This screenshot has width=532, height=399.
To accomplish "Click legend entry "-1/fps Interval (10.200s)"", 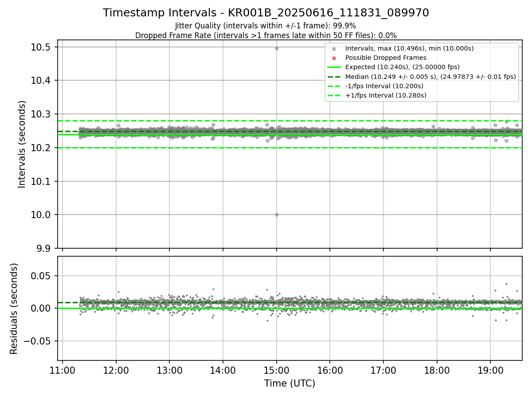I will pos(384,86).
